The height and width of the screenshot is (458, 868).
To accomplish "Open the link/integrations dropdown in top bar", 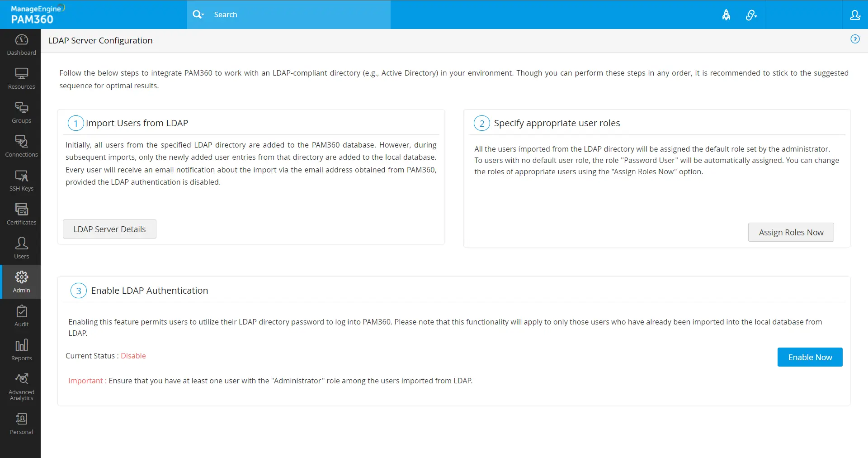I will coord(751,14).
